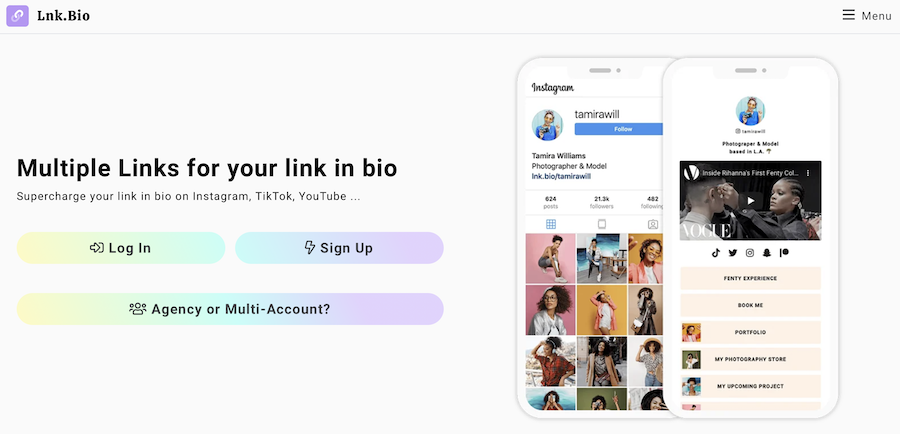Select Agency or Multi-Account option
Image resolution: width=900 pixels, height=434 pixels.
click(x=230, y=309)
